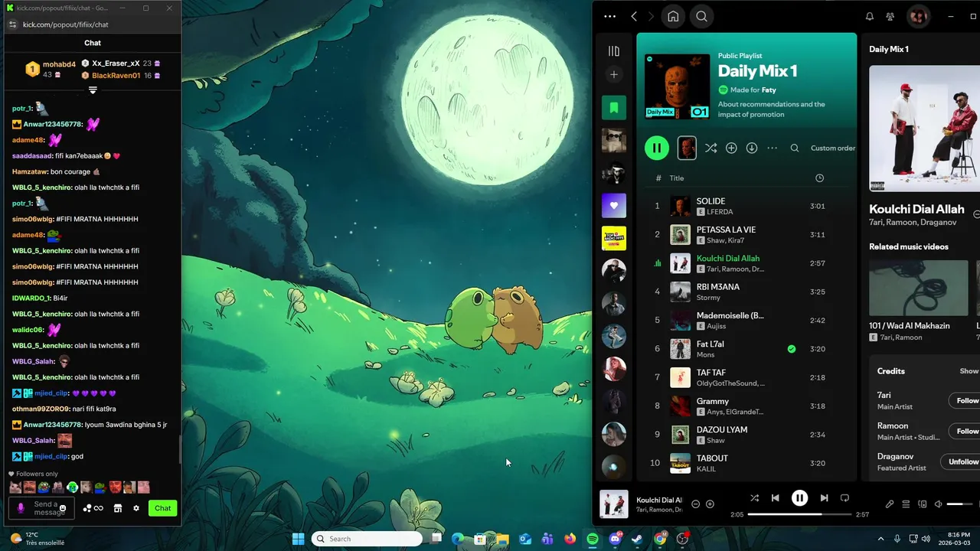Skip to next track

coord(824,497)
